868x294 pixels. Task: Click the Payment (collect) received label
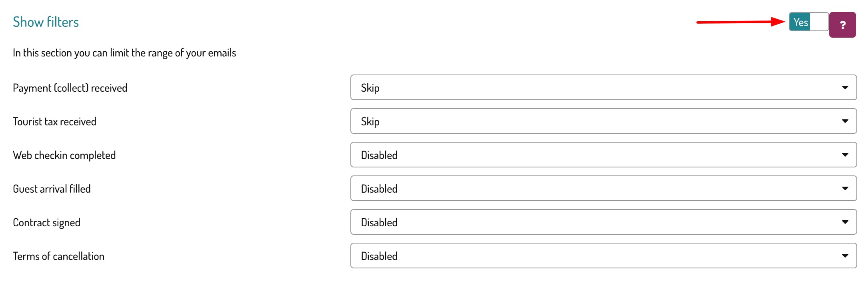pyautogui.click(x=70, y=88)
